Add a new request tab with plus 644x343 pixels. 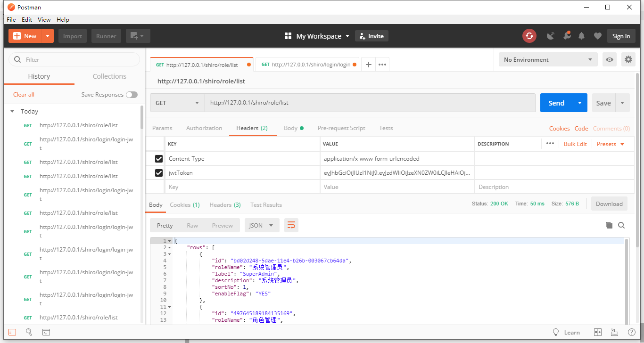tap(369, 65)
